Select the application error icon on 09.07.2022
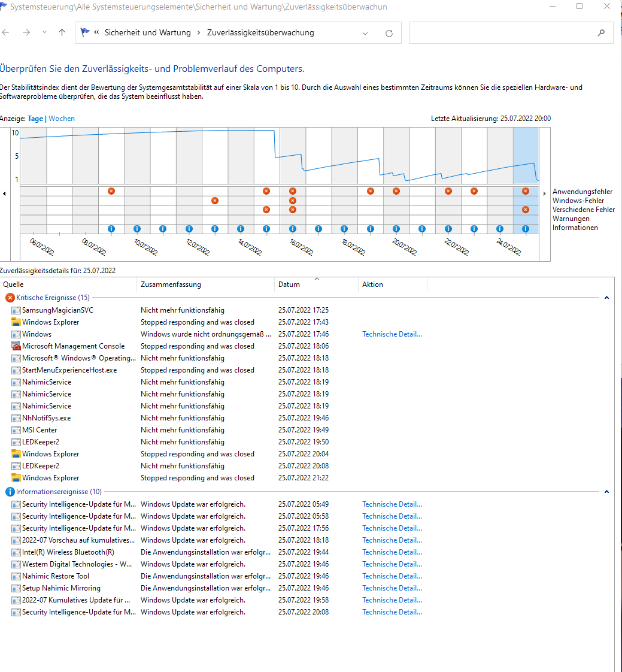This screenshot has width=622, height=672. coord(111,191)
